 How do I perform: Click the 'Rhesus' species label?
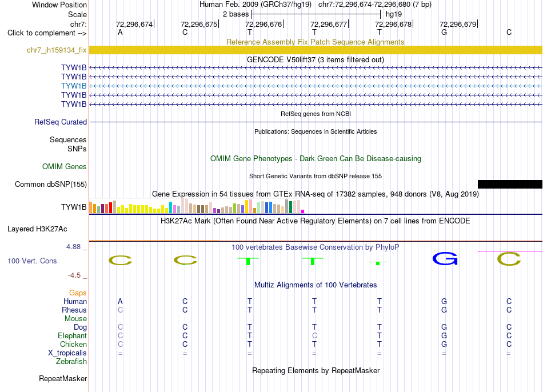(74, 310)
